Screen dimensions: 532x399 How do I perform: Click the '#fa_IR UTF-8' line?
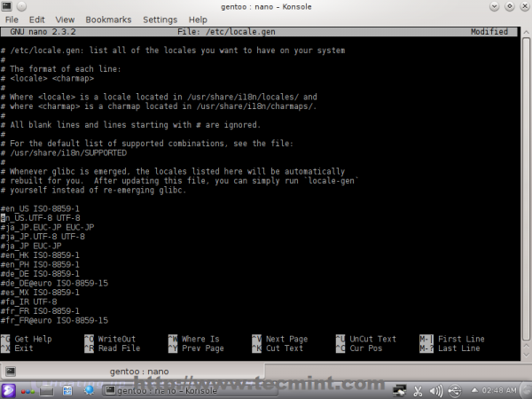[28, 302]
